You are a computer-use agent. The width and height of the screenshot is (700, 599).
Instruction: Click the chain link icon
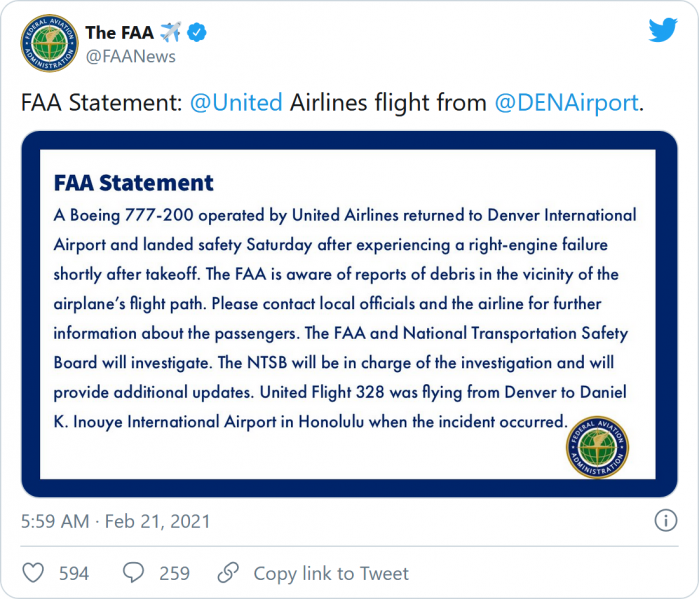click(228, 573)
